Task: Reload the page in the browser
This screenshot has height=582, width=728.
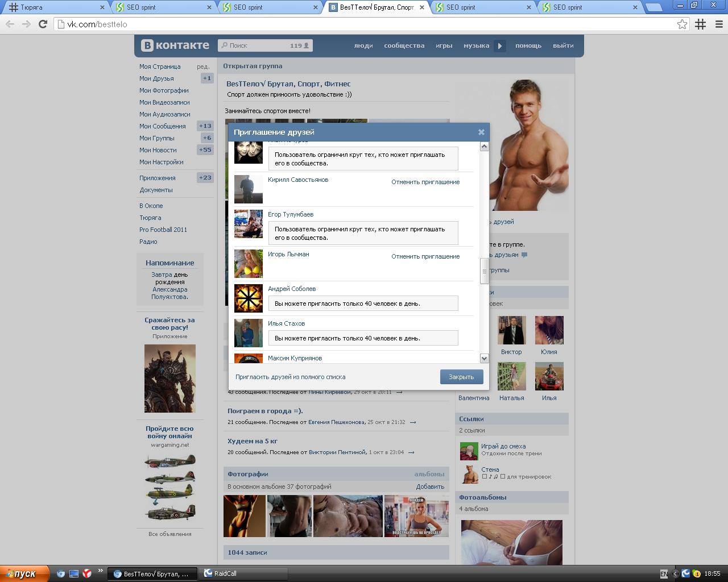Action: click(x=42, y=24)
